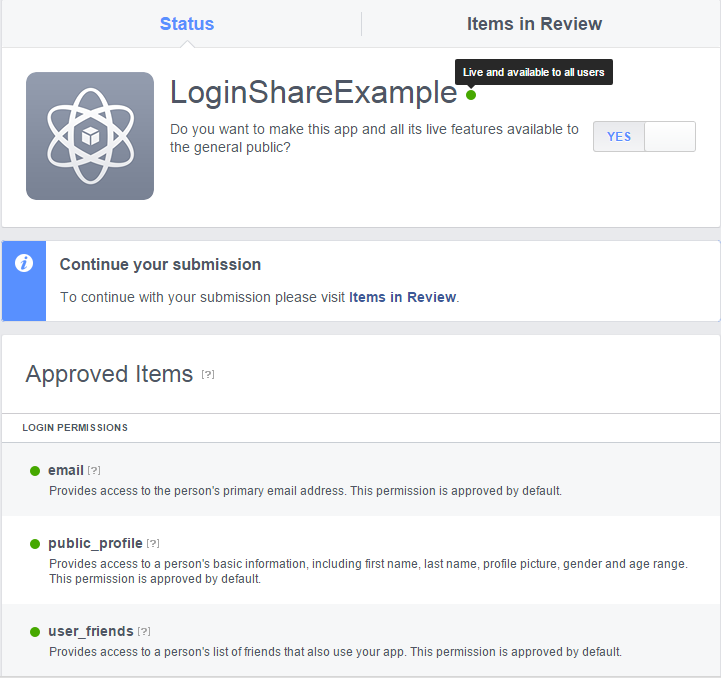The image size is (721, 678).
Task: Click the [?] help icon beside email
Action: click(x=94, y=470)
